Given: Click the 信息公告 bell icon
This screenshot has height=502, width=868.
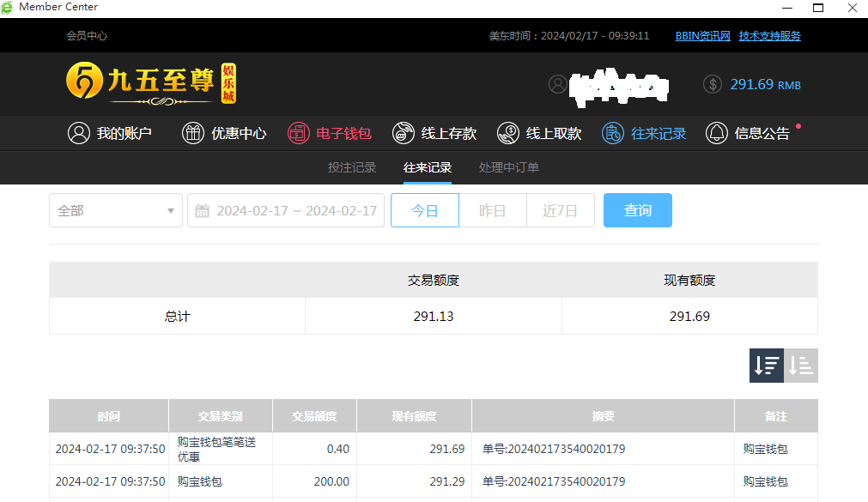Looking at the screenshot, I should tap(716, 133).
